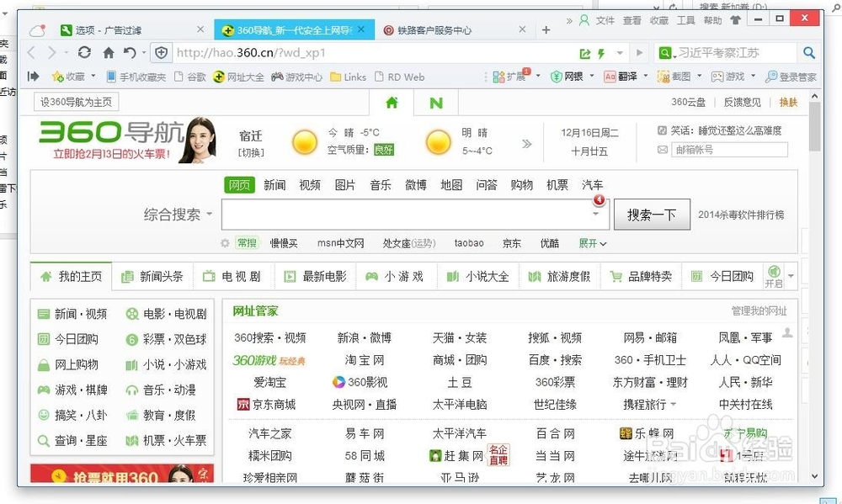Open the Links bookmark folder
Image resolution: width=842 pixels, height=504 pixels.
tap(348, 77)
